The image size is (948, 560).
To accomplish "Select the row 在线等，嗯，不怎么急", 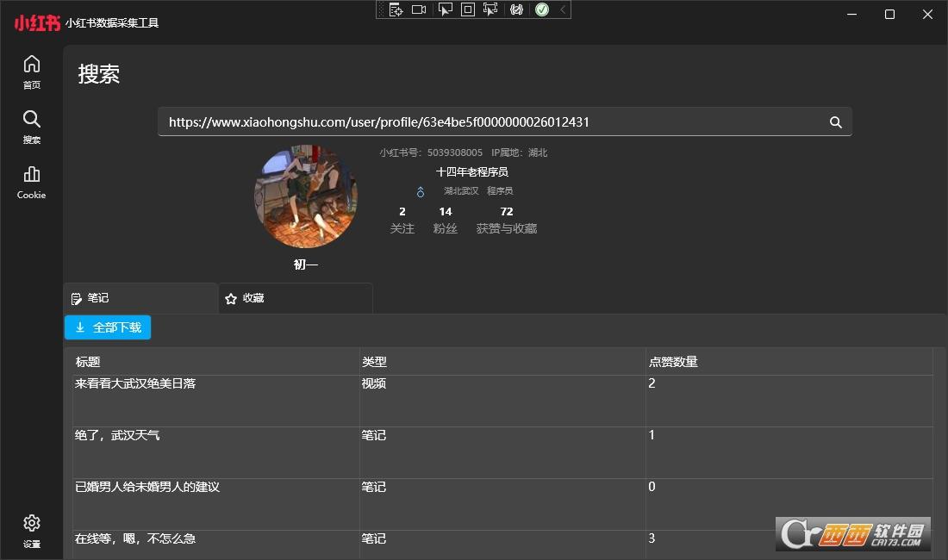I will [x=502, y=544].
